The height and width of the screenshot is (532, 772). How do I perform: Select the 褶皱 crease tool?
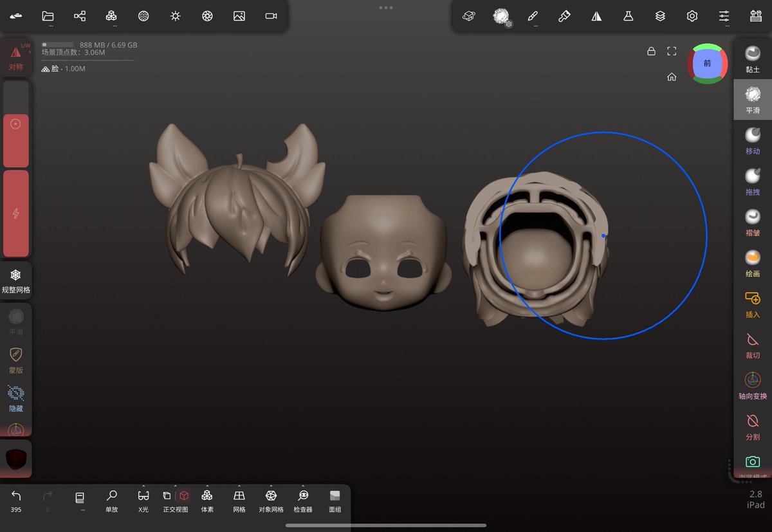click(x=753, y=222)
